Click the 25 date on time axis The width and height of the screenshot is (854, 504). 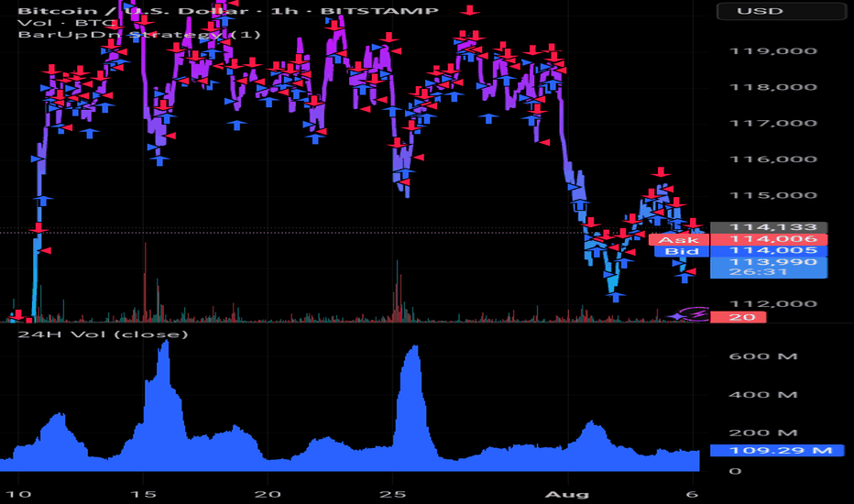pyautogui.click(x=392, y=494)
